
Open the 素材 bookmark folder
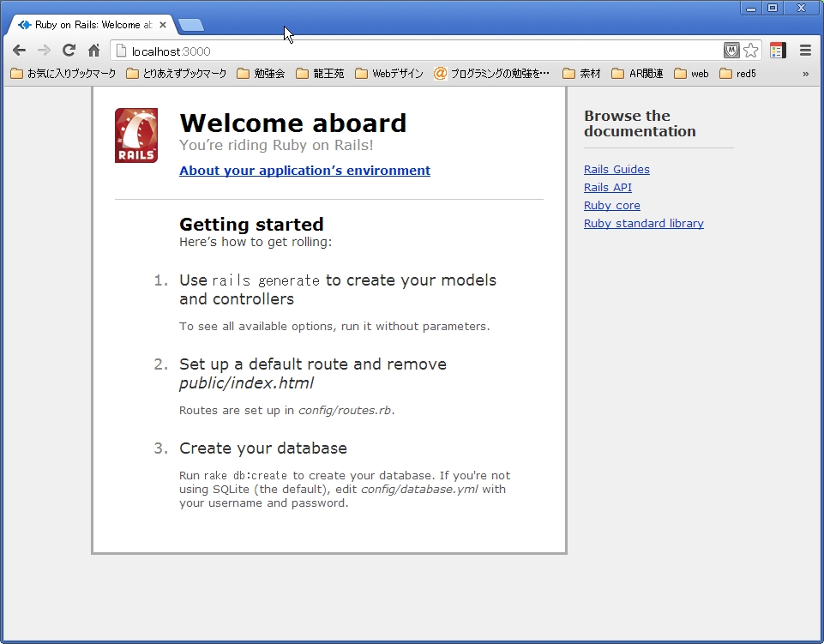pyautogui.click(x=581, y=74)
